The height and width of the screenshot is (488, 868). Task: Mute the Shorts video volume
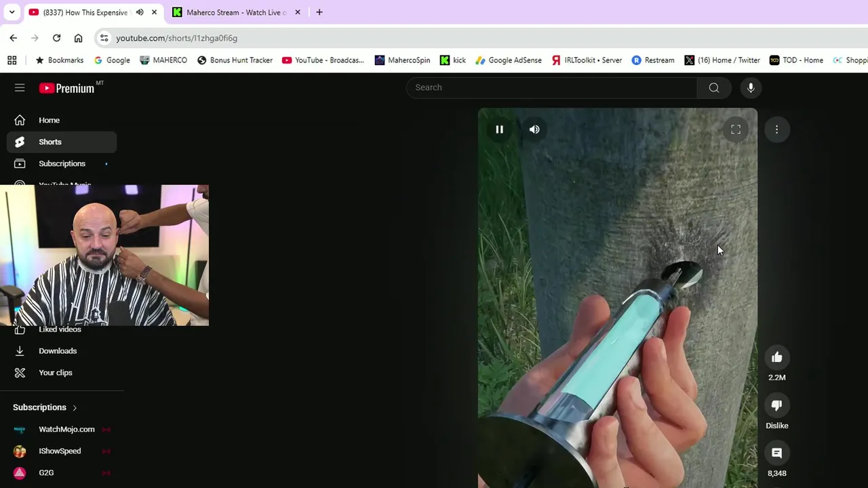[x=534, y=129]
